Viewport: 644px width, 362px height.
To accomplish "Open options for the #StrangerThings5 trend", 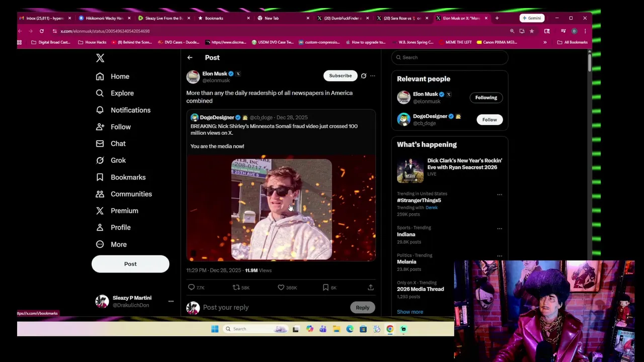I will coord(500,195).
